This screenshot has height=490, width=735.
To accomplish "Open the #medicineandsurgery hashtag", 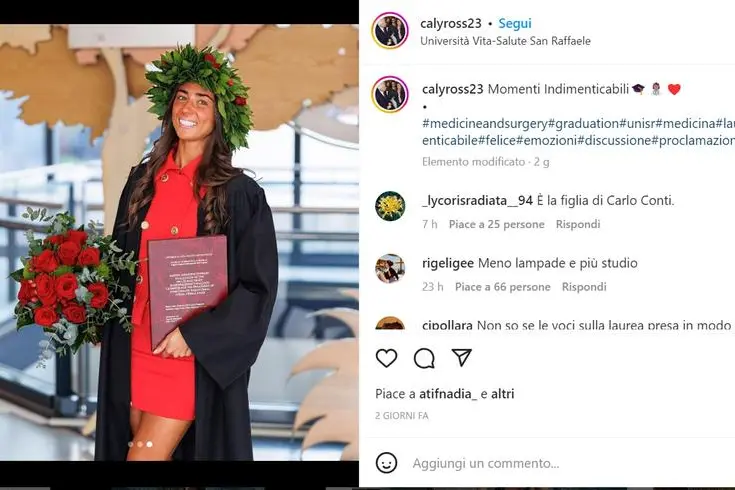I will pyautogui.click(x=485, y=124).
